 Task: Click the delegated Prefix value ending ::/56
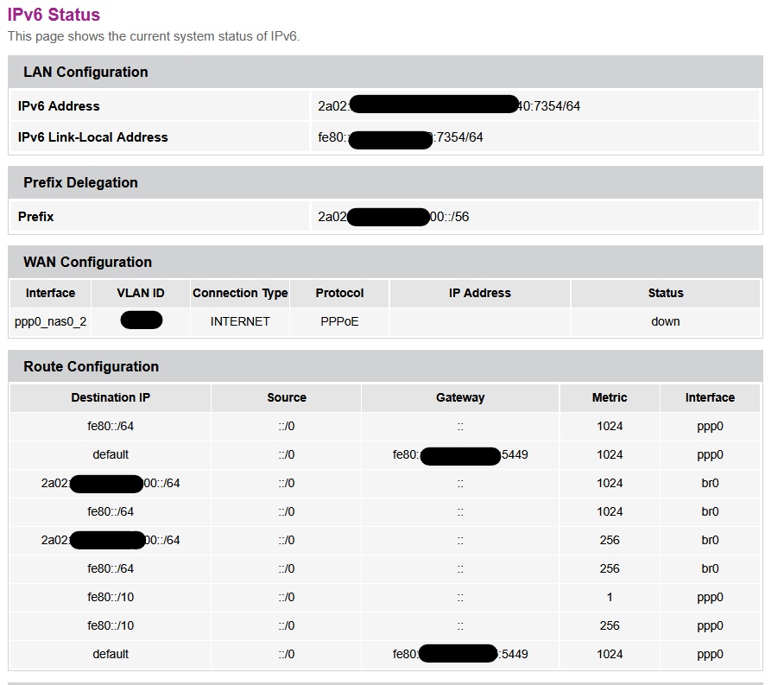(x=394, y=217)
